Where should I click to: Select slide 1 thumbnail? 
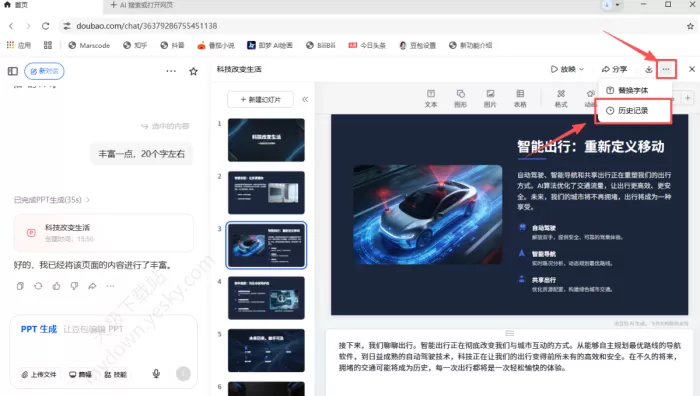(266, 140)
